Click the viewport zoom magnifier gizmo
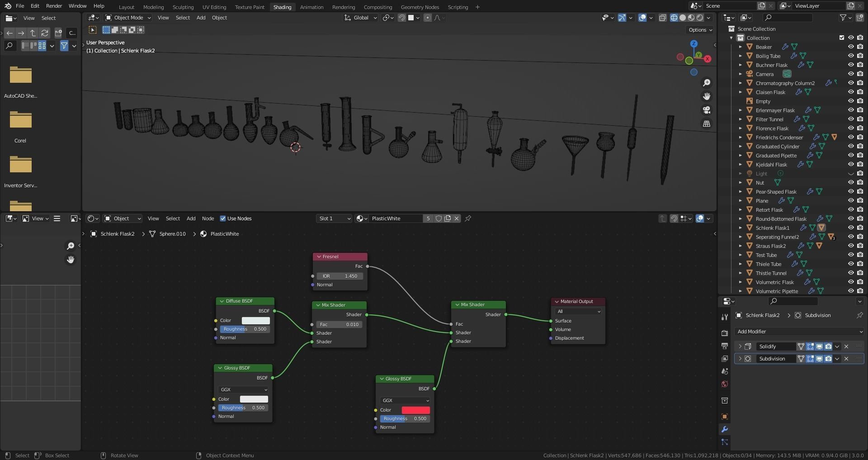868x460 pixels. (x=707, y=83)
